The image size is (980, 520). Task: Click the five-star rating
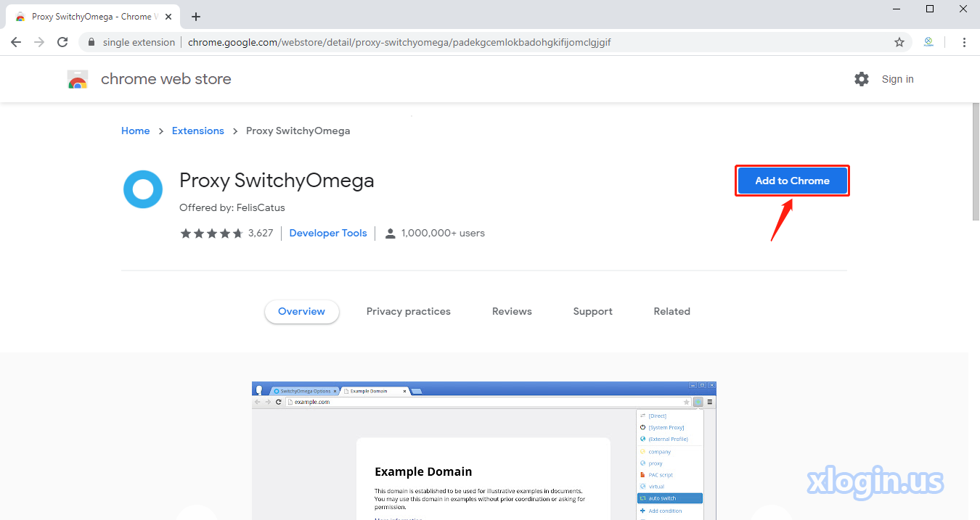pyautogui.click(x=211, y=233)
